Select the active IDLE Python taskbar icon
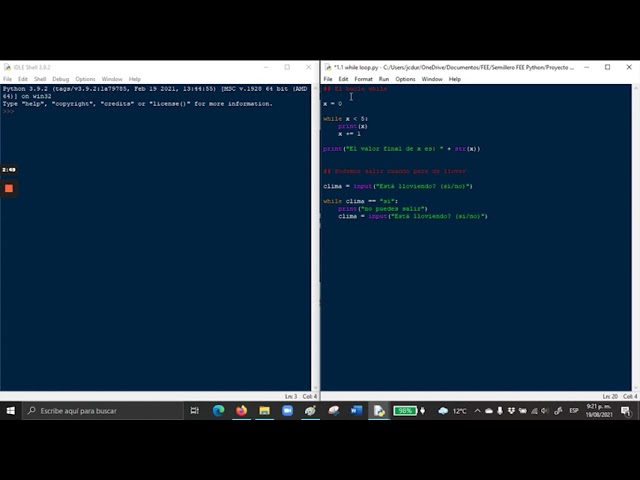The image size is (640, 480). (379, 411)
